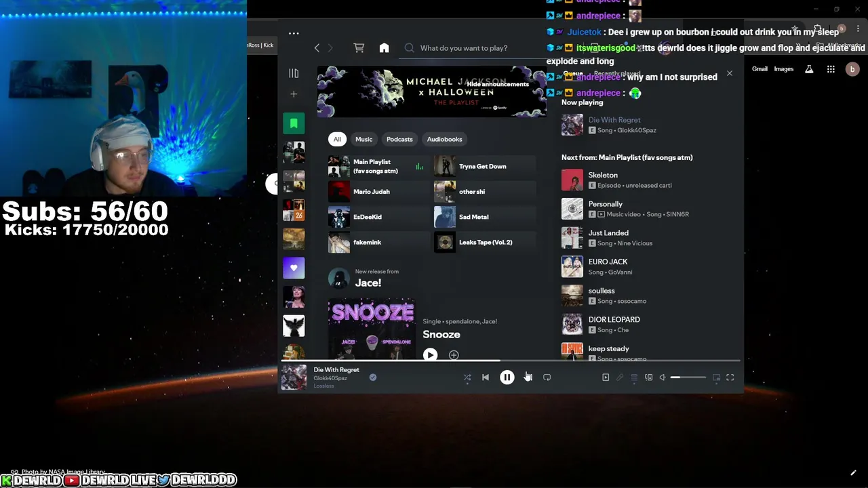Toggle shuffle in the player bar
868x488 pixels.
[x=467, y=378]
